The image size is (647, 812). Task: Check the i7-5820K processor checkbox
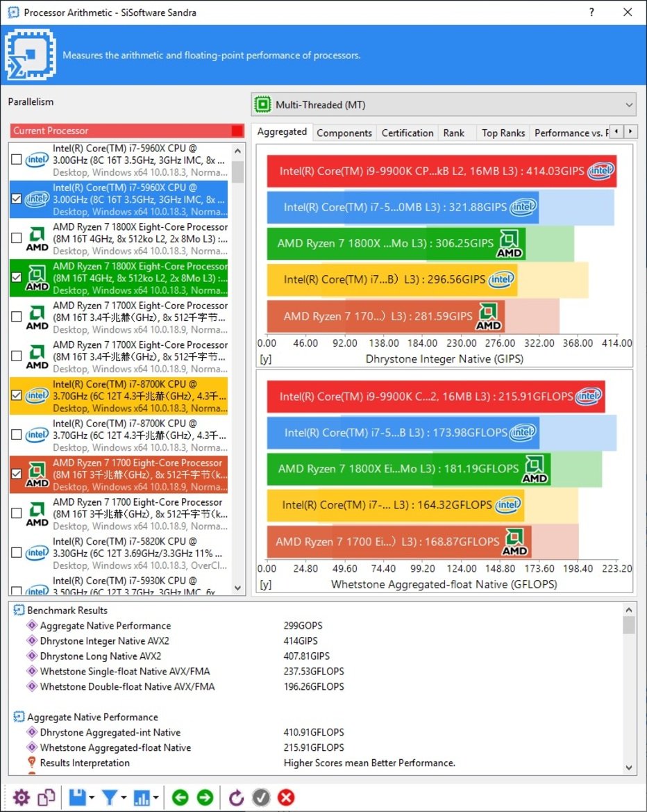click(17, 552)
